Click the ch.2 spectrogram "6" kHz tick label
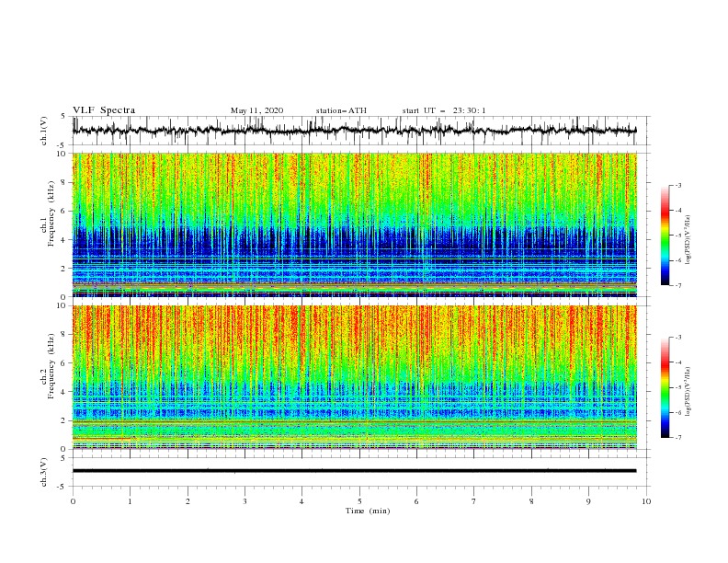This screenshot has height=563, width=728. 64,363
